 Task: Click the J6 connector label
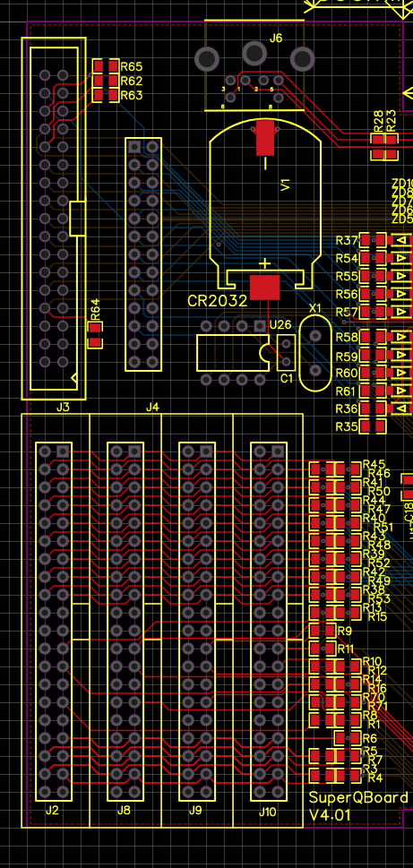coord(275,38)
